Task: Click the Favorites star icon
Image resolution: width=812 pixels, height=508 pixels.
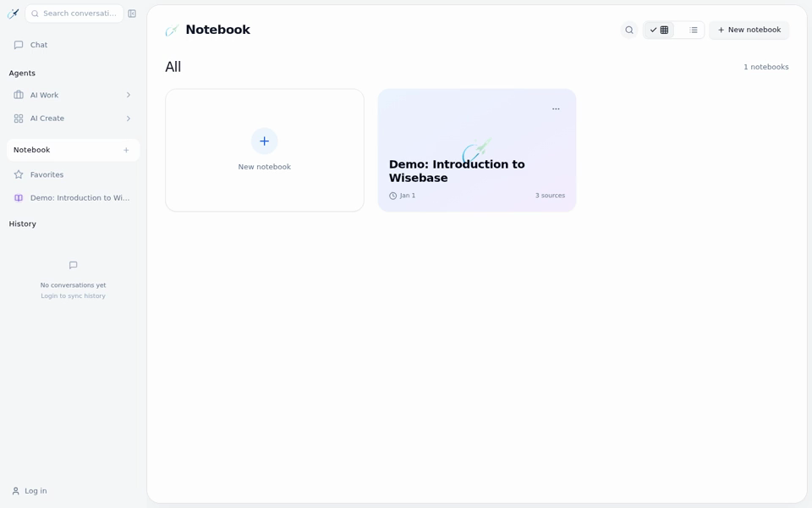Action: coord(19,174)
